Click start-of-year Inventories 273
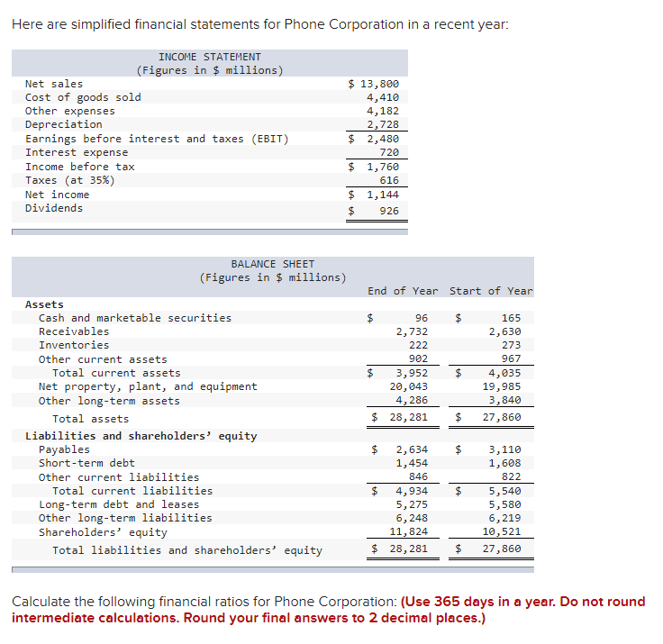663x644 pixels. [511, 345]
